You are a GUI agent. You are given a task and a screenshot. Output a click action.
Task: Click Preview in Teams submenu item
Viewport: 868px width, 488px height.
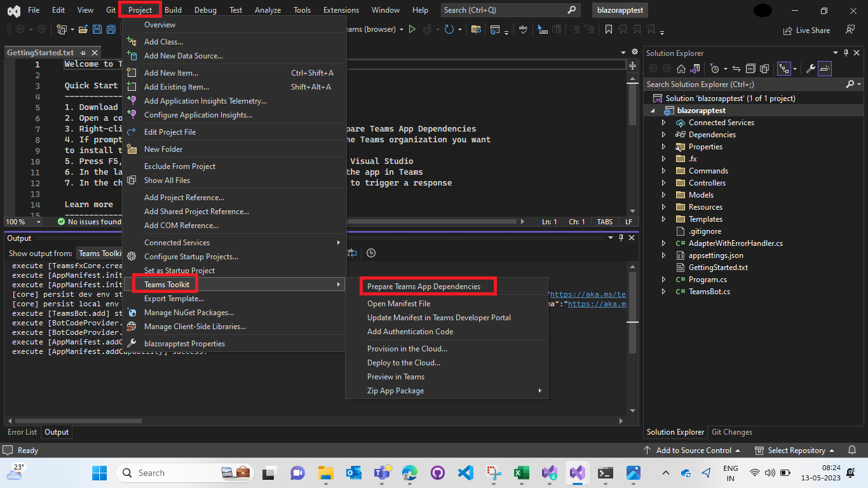pos(446,377)
